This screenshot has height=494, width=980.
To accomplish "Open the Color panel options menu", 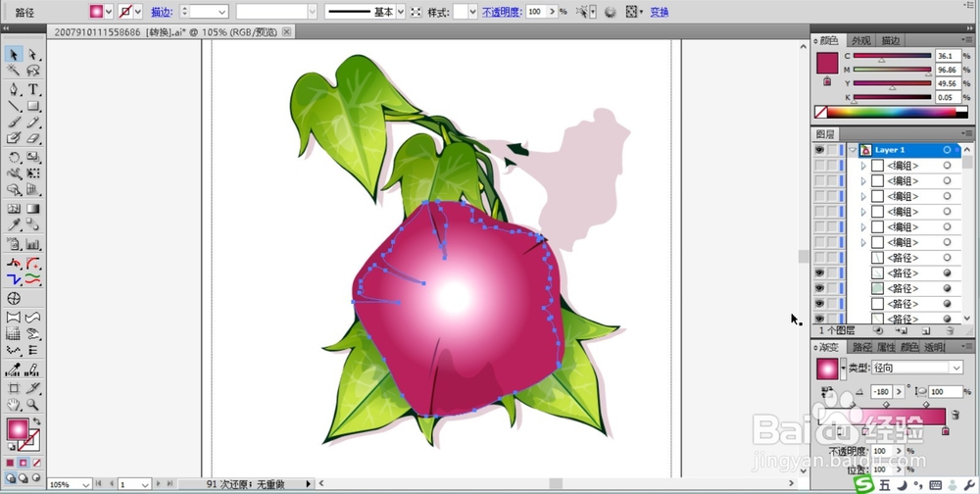I will click(967, 40).
